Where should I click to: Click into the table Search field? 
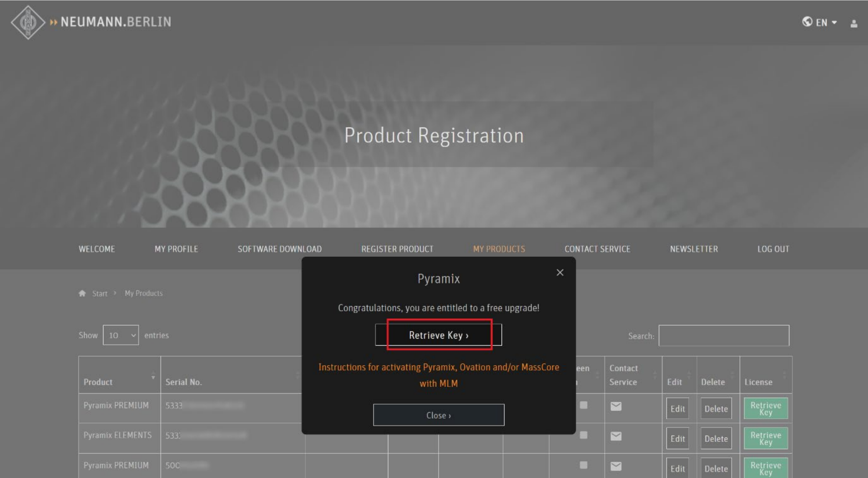(x=723, y=335)
